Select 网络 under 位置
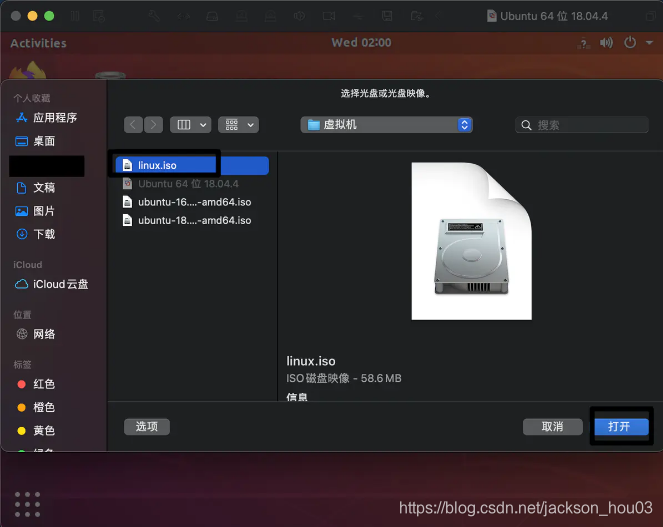Viewport: 663px width, 527px height. (35, 334)
